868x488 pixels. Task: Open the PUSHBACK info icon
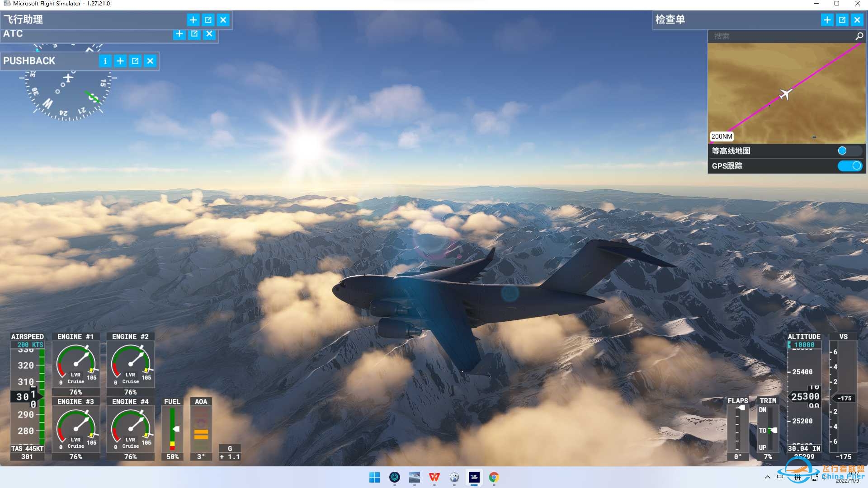click(105, 61)
